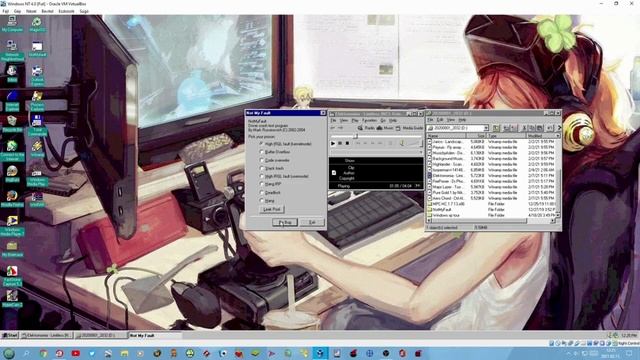Select the NotMyFault folder in Explorer
The width and height of the screenshot is (640, 360).
441,209
